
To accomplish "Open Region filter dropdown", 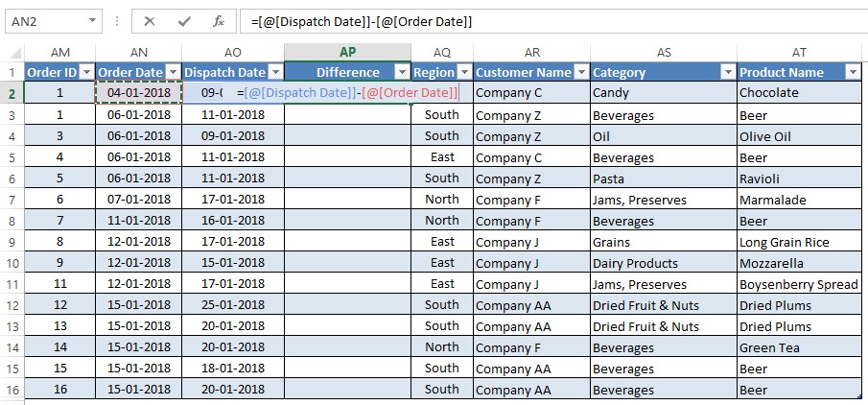I will [464, 73].
